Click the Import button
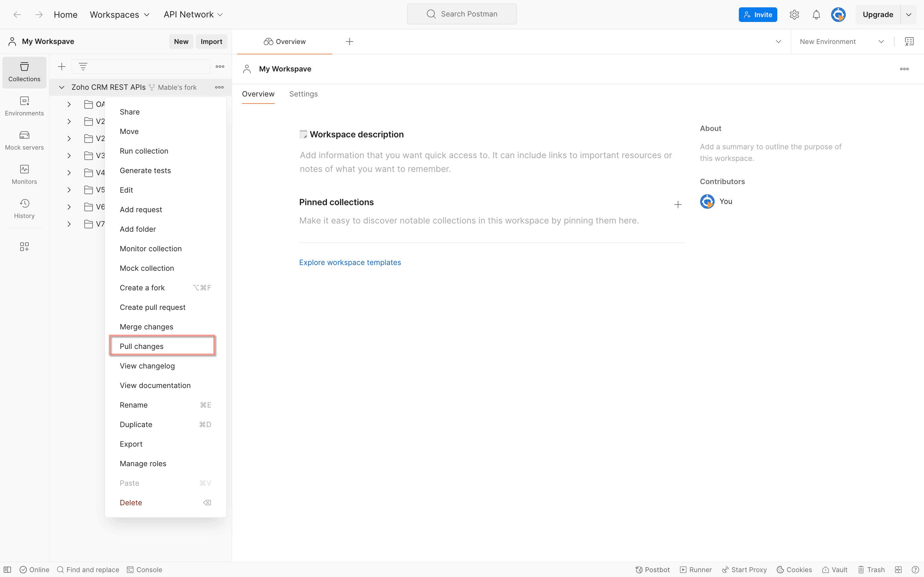Screen dimensions: 924x577 (x=211, y=42)
